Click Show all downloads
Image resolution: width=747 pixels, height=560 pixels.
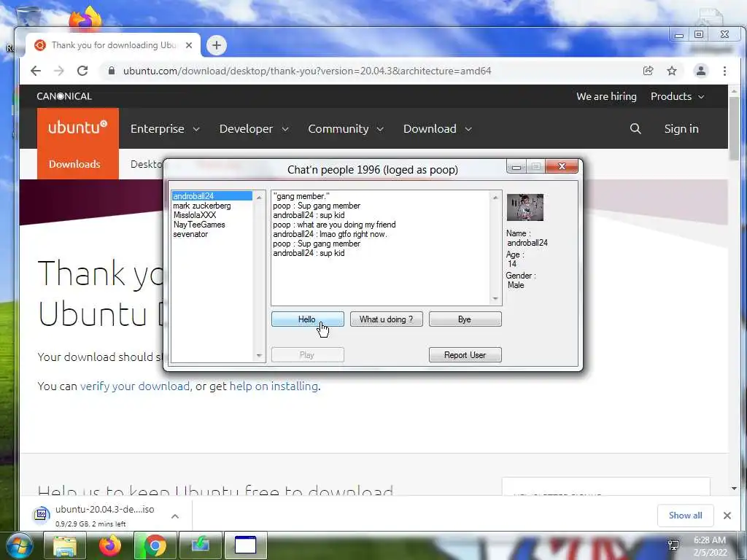(x=685, y=516)
